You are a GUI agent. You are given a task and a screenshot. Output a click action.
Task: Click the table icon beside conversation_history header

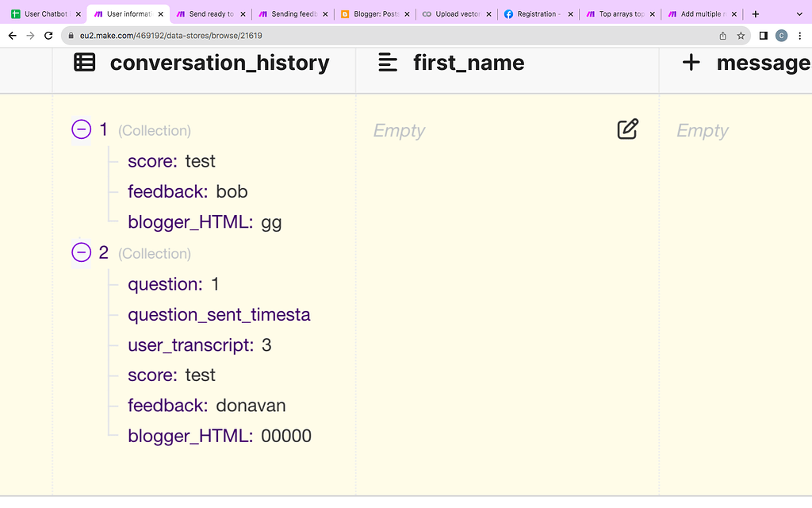point(85,63)
